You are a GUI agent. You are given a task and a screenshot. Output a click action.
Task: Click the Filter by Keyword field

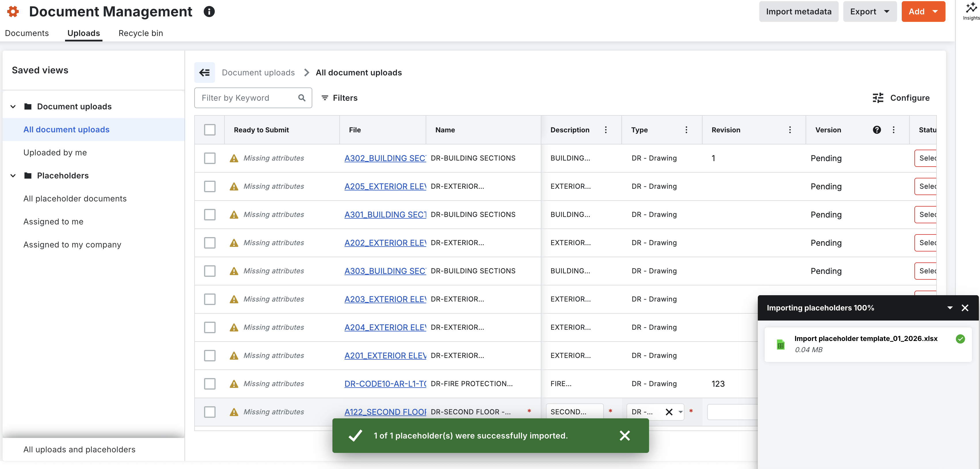(247, 98)
